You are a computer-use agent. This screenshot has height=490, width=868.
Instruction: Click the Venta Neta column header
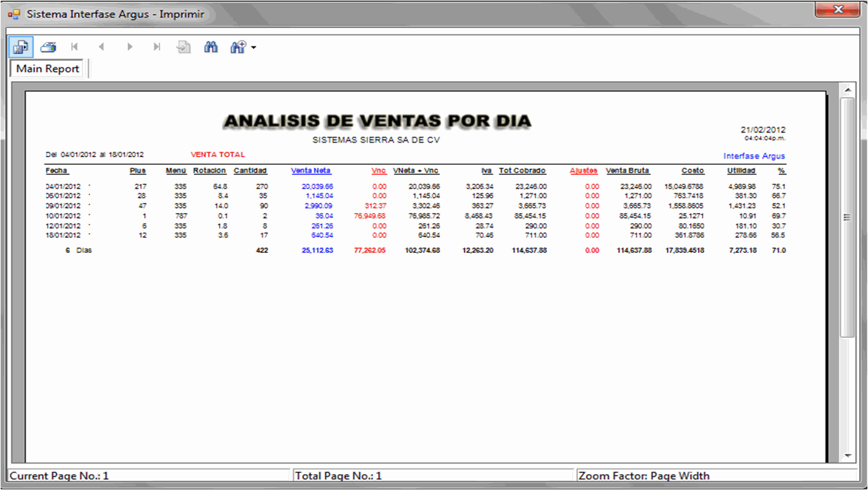pyautogui.click(x=311, y=171)
